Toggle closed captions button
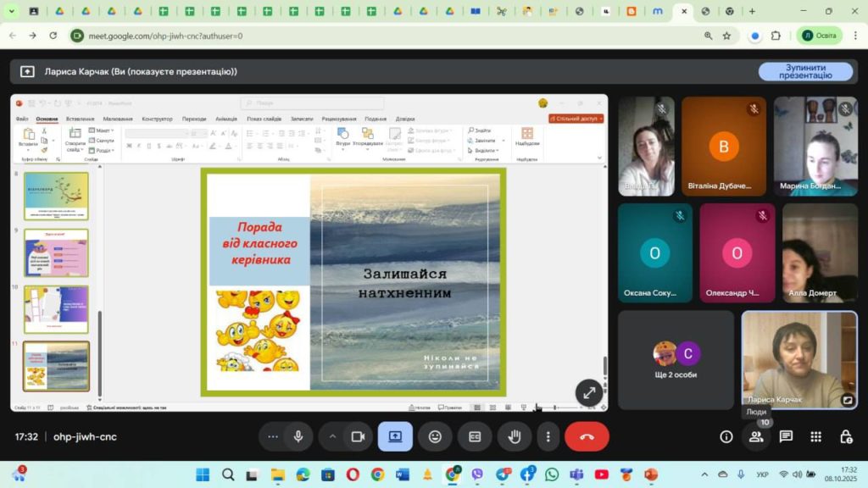 (x=475, y=436)
